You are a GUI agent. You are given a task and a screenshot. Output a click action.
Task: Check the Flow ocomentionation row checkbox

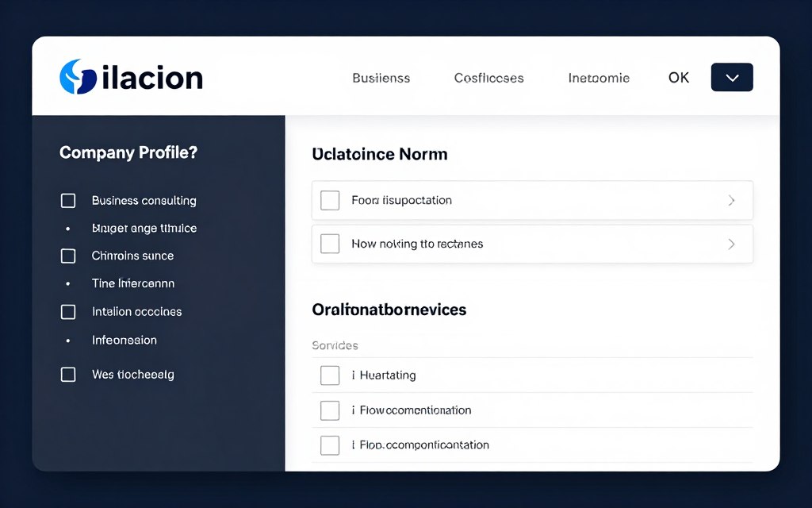(330, 410)
